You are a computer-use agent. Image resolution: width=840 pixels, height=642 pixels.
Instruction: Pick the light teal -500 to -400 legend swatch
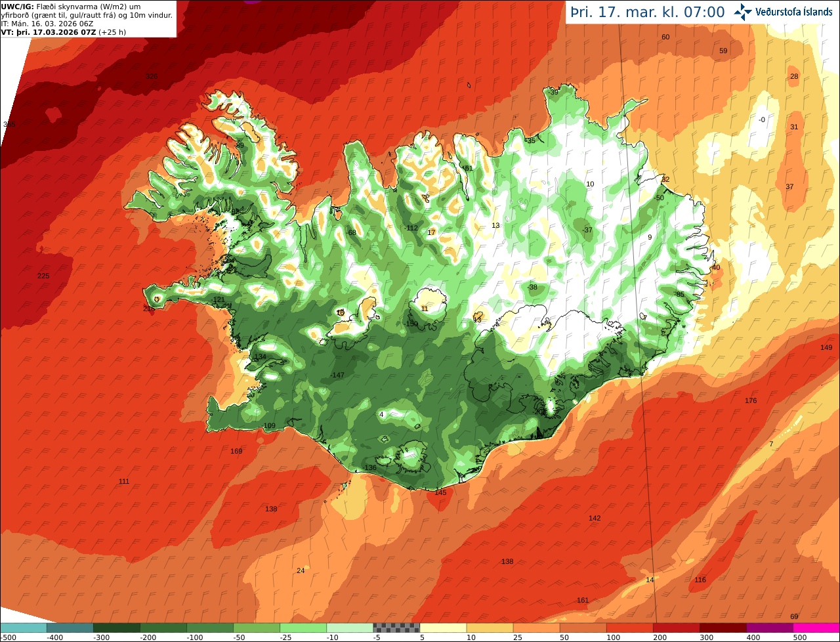[x=24, y=628]
